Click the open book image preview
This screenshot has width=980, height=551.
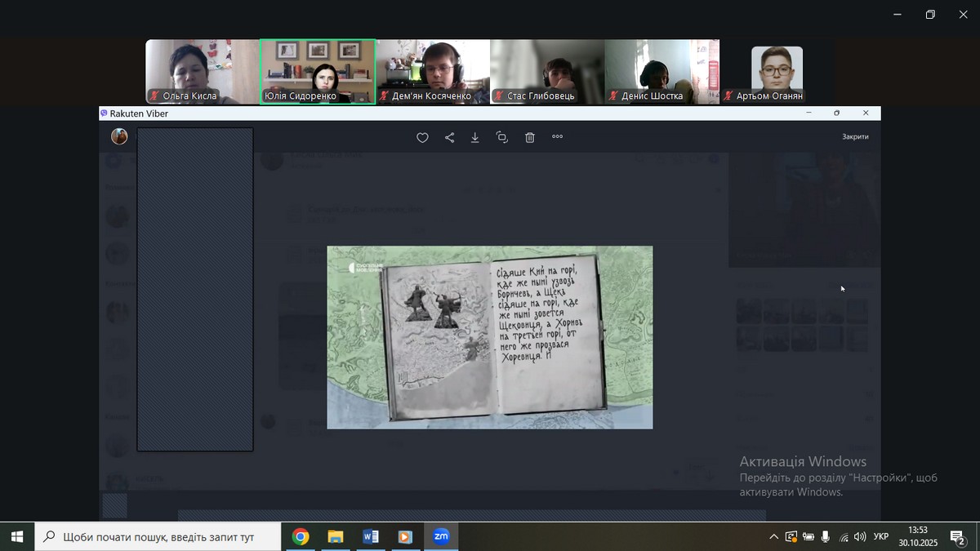point(490,337)
